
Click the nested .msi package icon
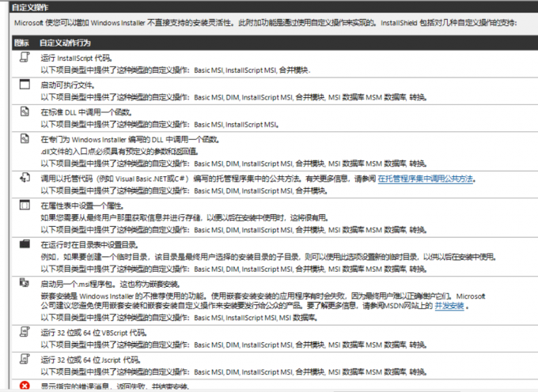pos(24,283)
